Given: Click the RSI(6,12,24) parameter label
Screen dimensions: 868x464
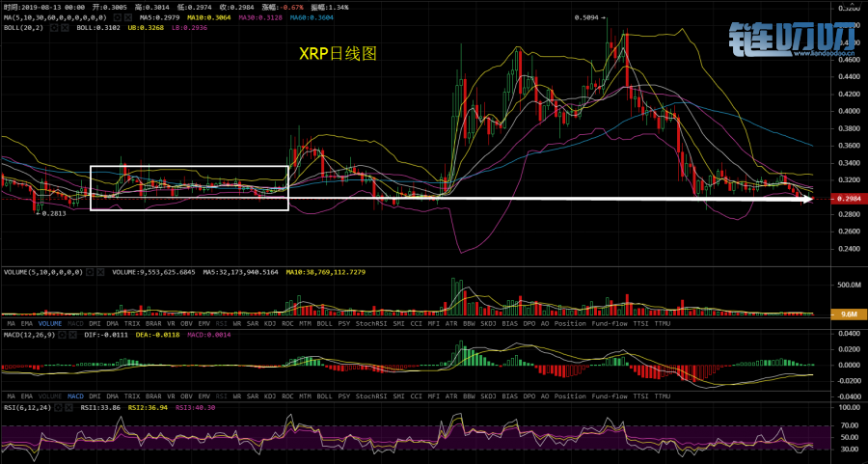Looking at the screenshot, I should click(x=28, y=407).
